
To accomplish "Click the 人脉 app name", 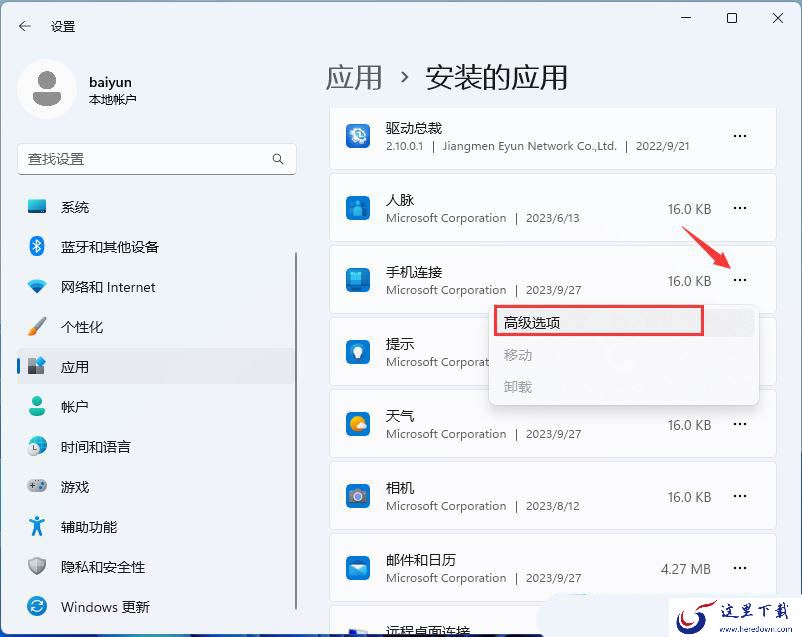I will (400, 200).
